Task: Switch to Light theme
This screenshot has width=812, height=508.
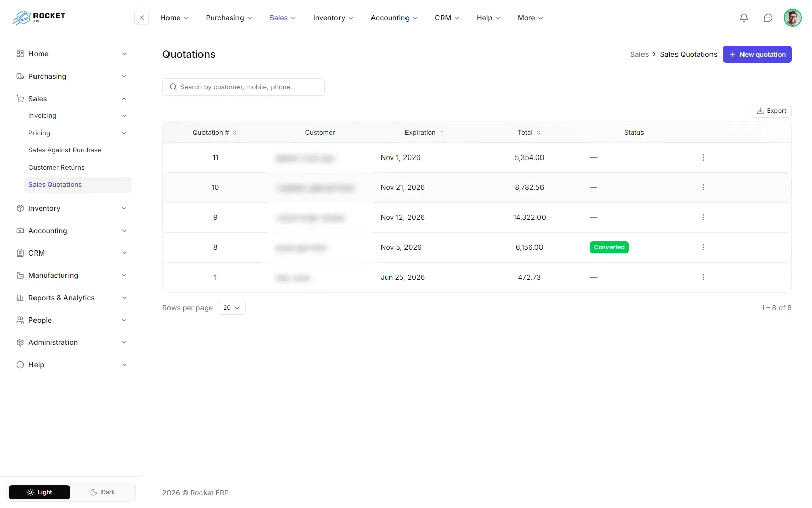Action: 40,492
